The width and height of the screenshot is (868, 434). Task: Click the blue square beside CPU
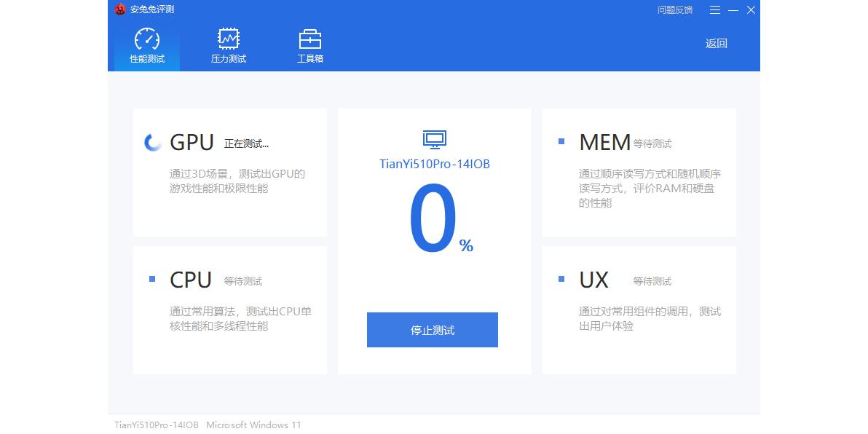152,279
